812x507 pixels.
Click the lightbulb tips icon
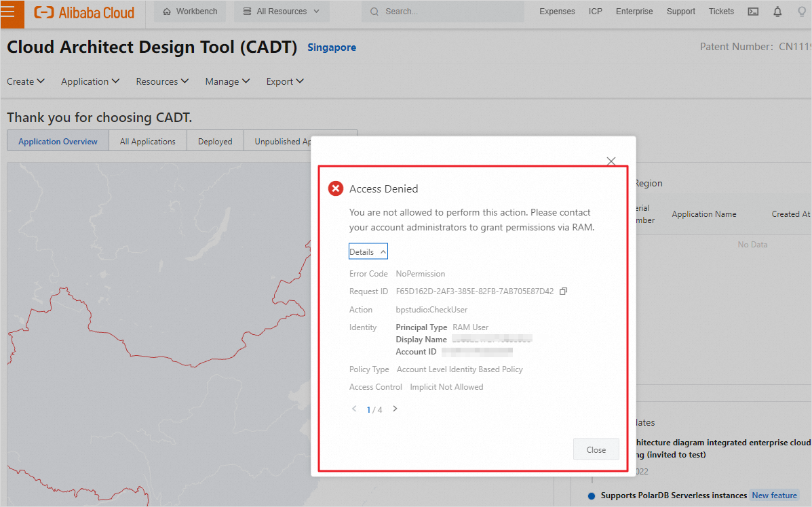pyautogui.click(x=802, y=12)
